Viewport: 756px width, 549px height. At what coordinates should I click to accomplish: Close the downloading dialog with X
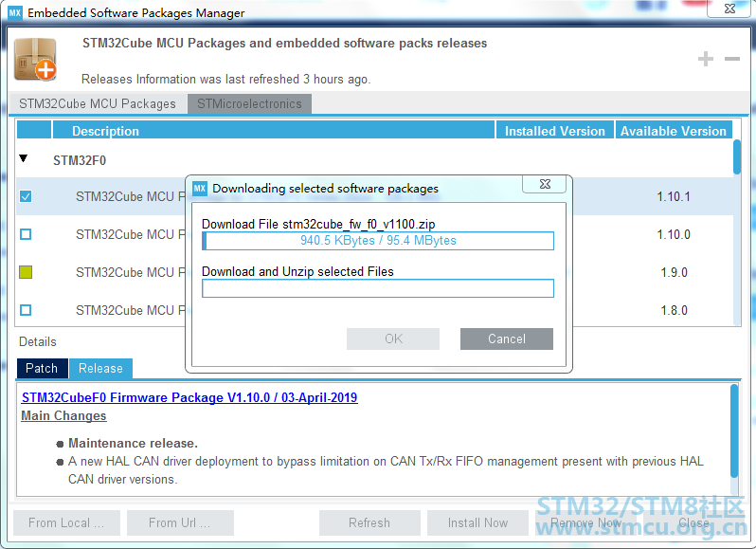(x=545, y=184)
